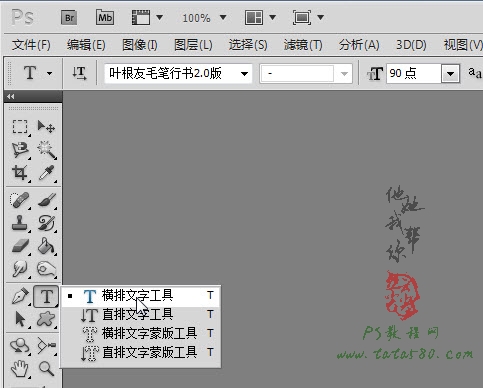Collapse the toolbox panel with double arrows
Viewport: 483px width, 388px height.
pos(11,97)
